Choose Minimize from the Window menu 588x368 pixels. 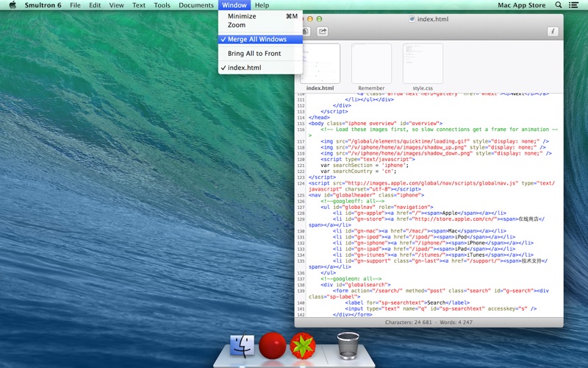pos(260,16)
